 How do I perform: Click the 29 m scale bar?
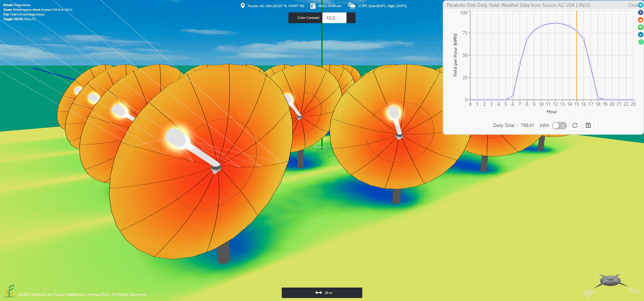click(322, 293)
